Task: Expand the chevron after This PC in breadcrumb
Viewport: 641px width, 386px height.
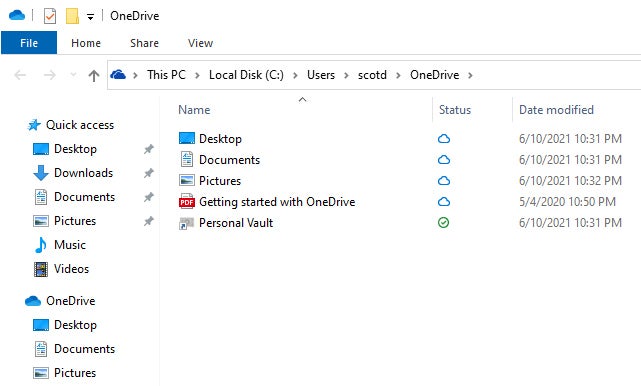Action: click(x=197, y=75)
